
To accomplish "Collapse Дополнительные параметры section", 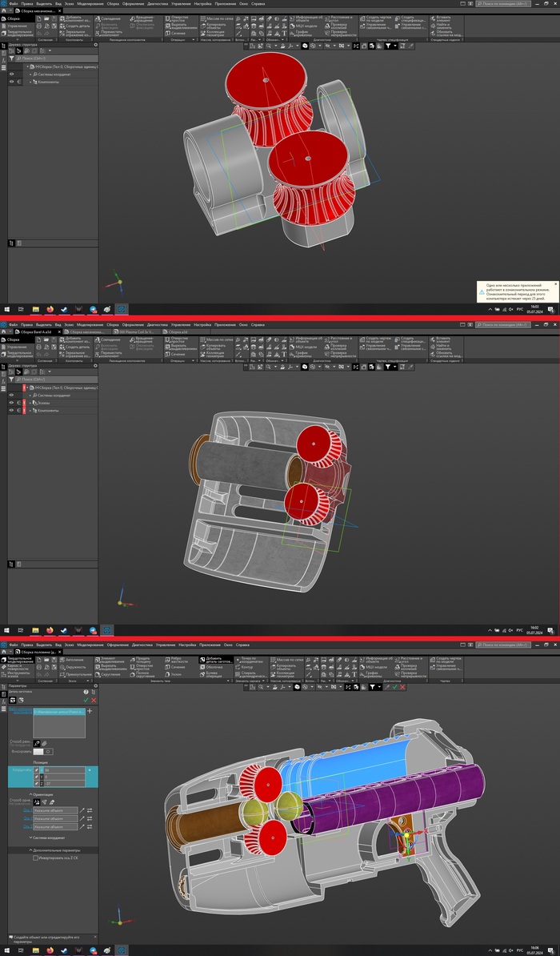I will tap(56, 850).
